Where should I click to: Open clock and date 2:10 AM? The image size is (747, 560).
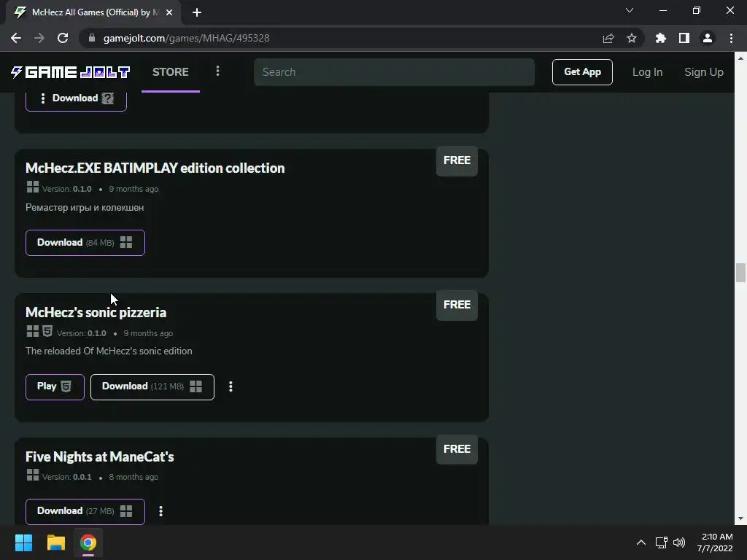[715, 542]
